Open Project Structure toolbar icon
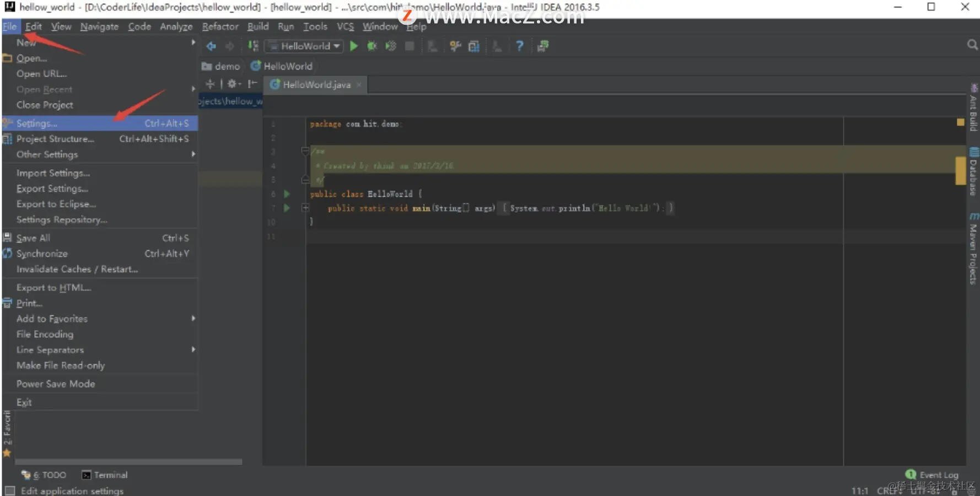980x496 pixels. pos(474,46)
